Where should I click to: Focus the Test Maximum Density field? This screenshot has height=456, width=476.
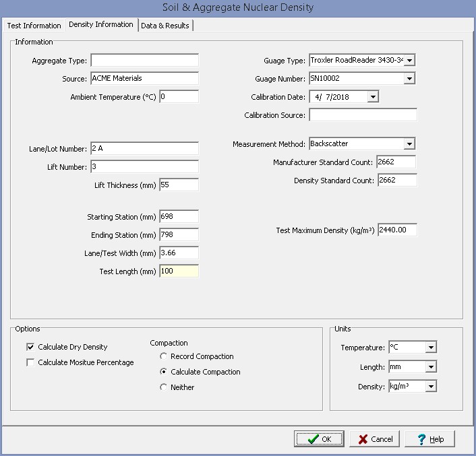396,230
